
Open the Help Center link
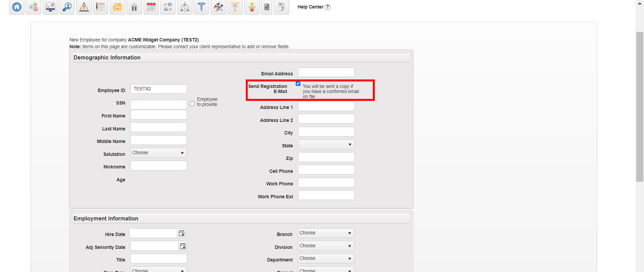click(x=314, y=7)
